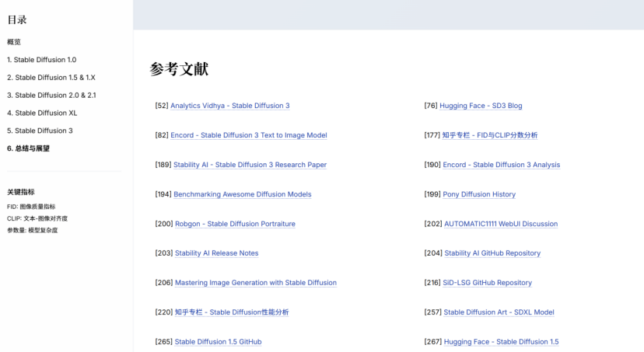Visit Stability AI GitHub Repository link

(x=492, y=253)
